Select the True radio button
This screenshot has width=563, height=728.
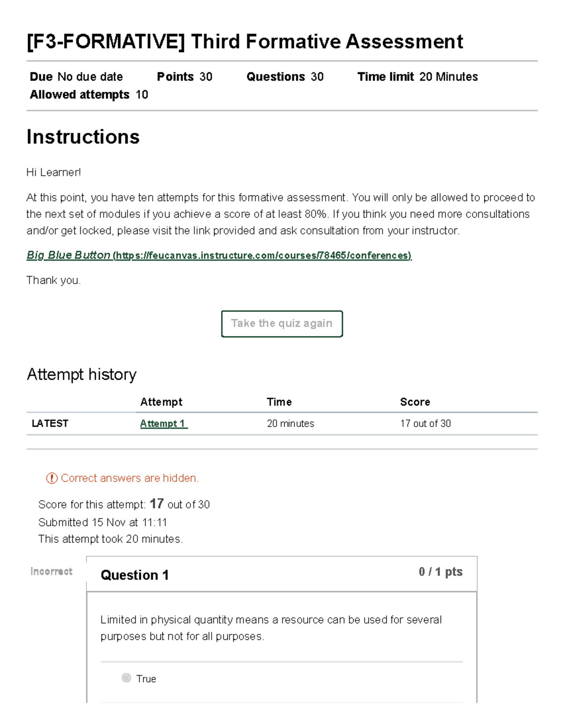click(126, 678)
